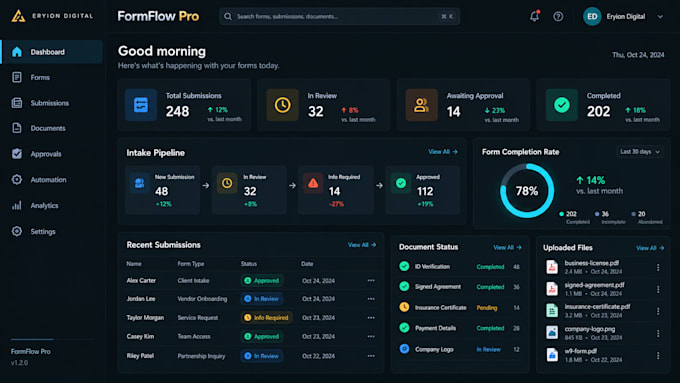Click the Insurance Certificate pending icon
680x383 pixels.
pos(404,307)
